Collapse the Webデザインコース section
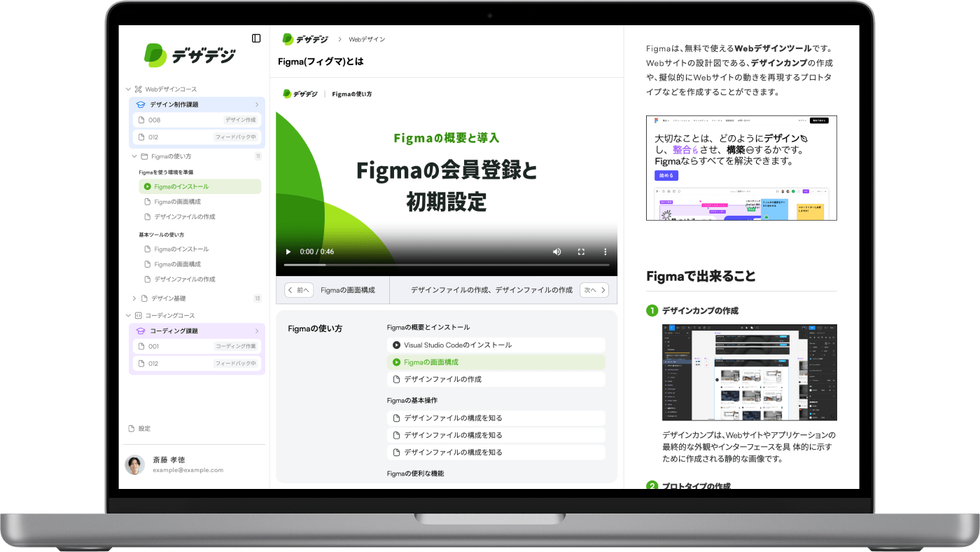The image size is (980, 552). 128,89
